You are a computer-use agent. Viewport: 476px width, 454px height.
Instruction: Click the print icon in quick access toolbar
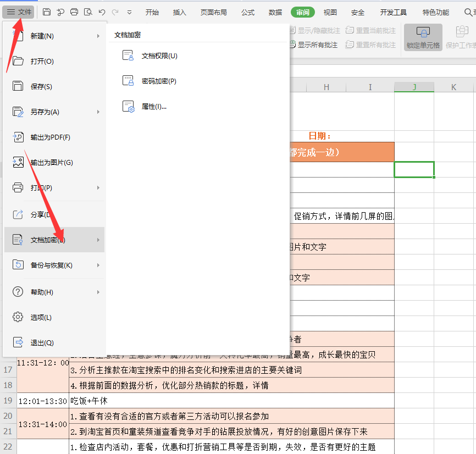click(x=74, y=12)
